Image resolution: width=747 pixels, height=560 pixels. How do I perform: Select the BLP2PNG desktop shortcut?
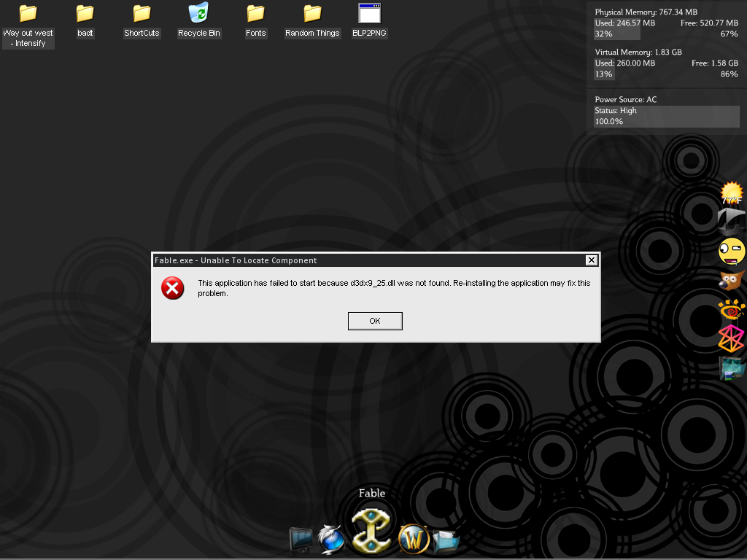[x=369, y=14]
